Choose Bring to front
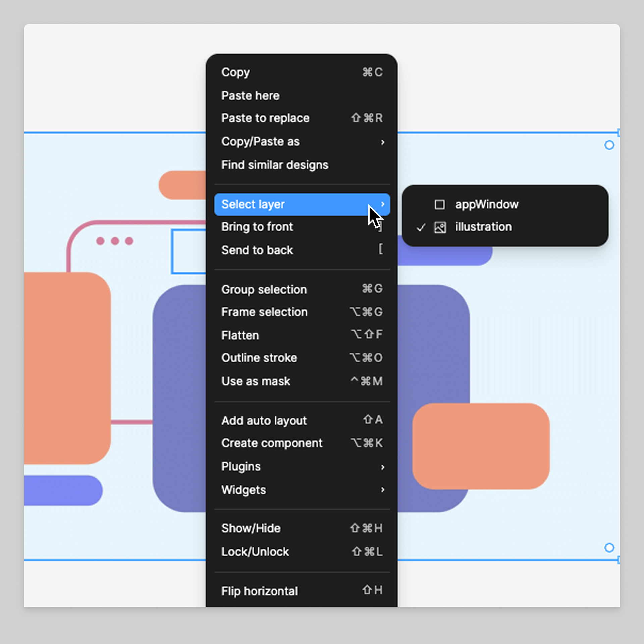 pos(257,227)
